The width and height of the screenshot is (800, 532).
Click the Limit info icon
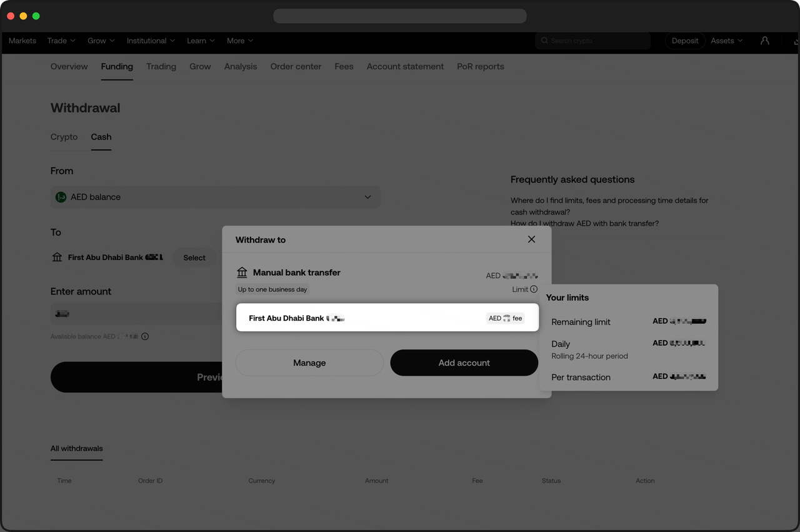pos(534,289)
